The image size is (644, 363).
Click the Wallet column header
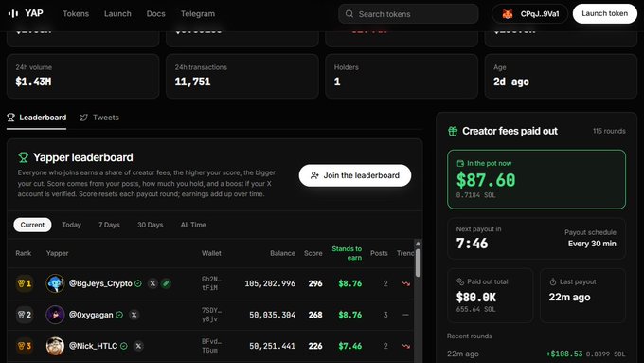(211, 253)
